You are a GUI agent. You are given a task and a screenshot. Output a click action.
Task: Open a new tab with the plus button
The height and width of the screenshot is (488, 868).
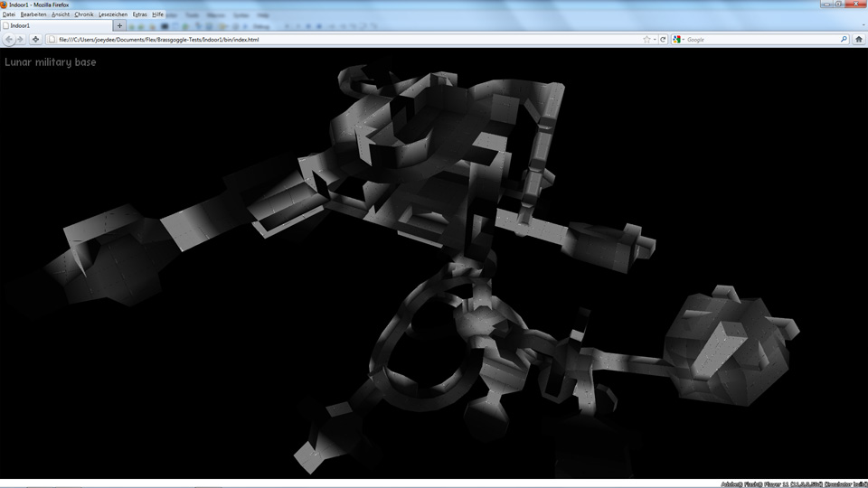(119, 26)
